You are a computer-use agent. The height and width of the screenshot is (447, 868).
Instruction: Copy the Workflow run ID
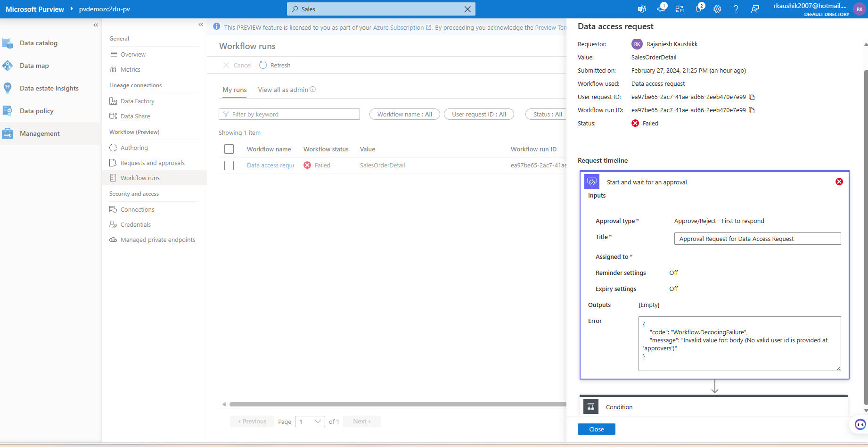[x=752, y=110]
